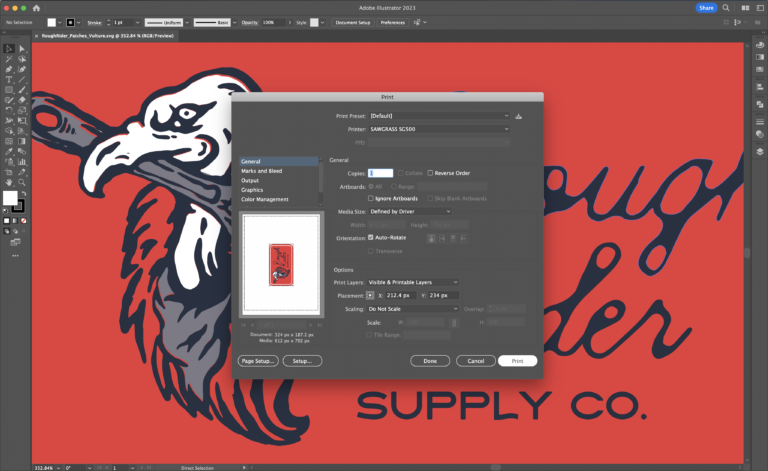This screenshot has height=471, width=768.
Task: Click the blue Share button
Action: [x=706, y=8]
